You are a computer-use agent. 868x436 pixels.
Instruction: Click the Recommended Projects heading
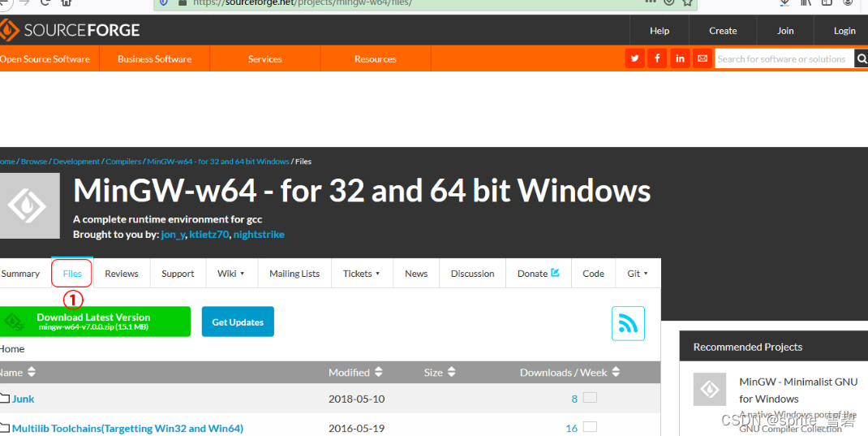pyautogui.click(x=747, y=347)
